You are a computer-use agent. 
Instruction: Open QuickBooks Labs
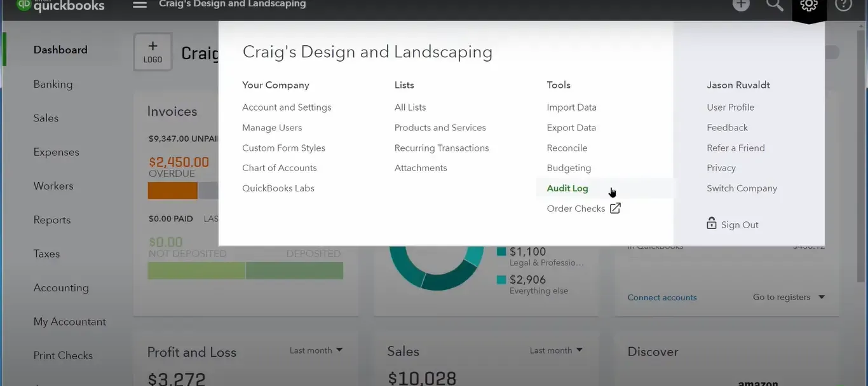(278, 188)
